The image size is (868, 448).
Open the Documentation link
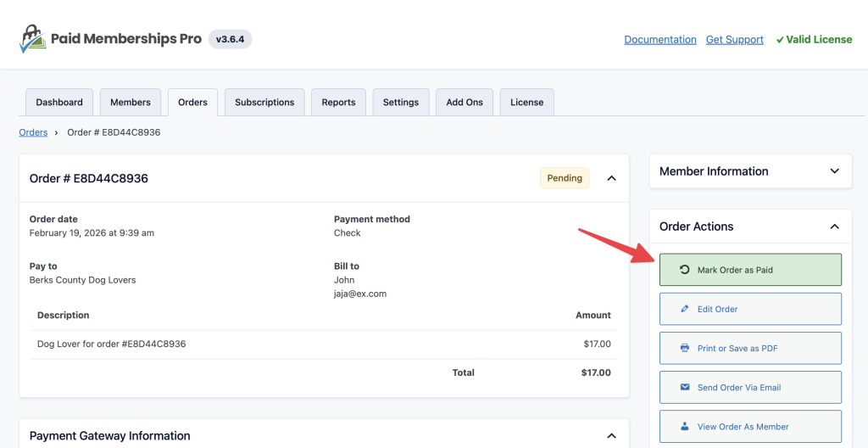[660, 40]
